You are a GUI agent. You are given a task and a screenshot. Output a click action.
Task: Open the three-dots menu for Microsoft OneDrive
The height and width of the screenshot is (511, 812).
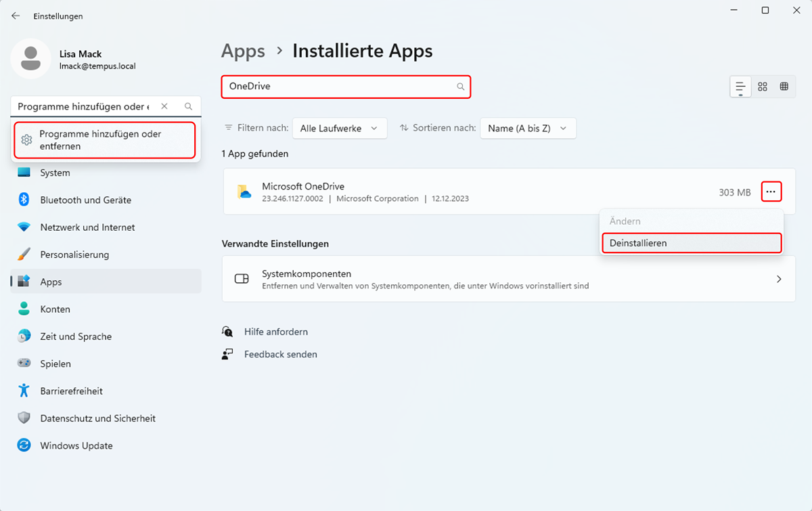point(771,192)
